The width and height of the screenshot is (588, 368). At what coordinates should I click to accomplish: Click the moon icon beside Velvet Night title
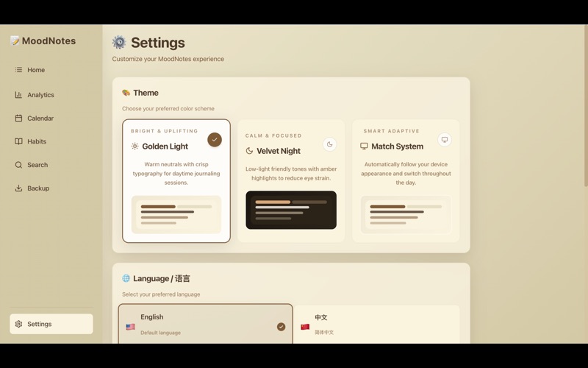pos(249,151)
